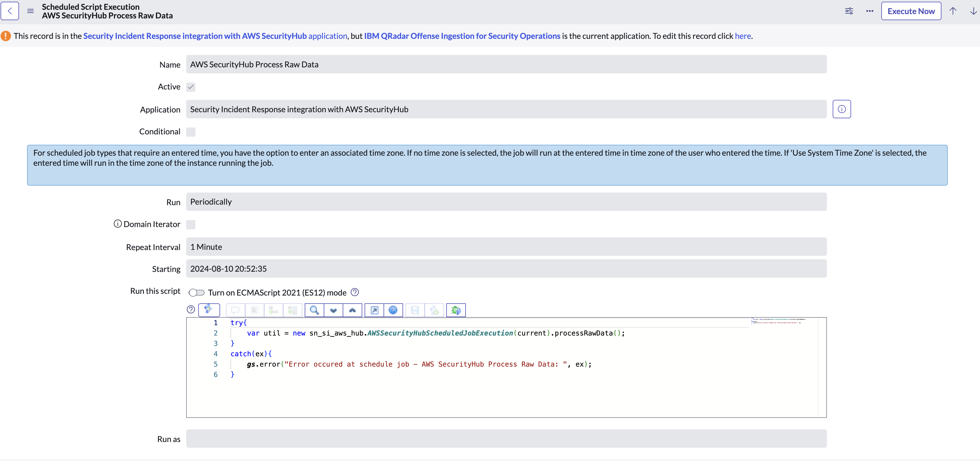980x461 pixels.
Task: Toggle full screen script editor icon
Action: [x=374, y=310]
